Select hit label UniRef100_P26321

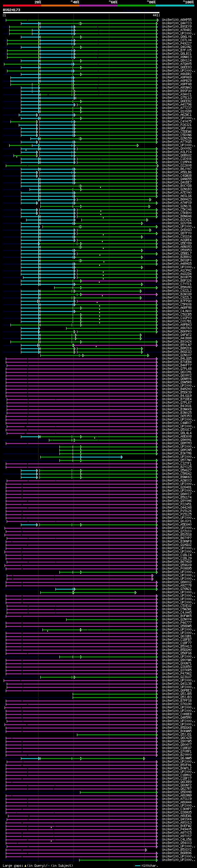point(177,125)
